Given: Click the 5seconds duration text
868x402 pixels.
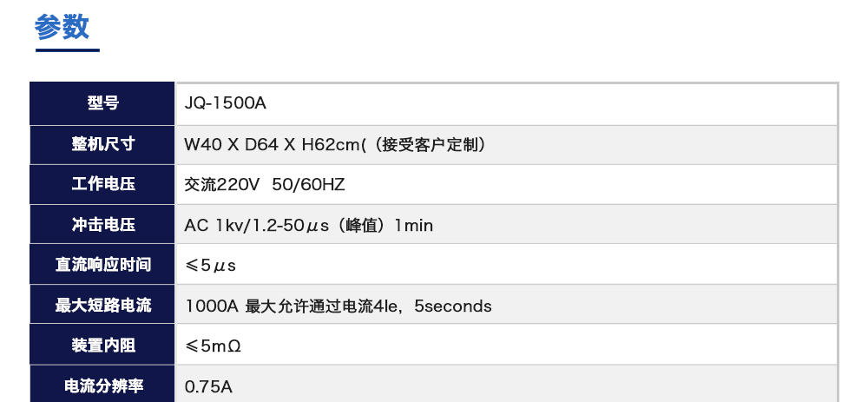Looking at the screenshot, I should 453,306.
